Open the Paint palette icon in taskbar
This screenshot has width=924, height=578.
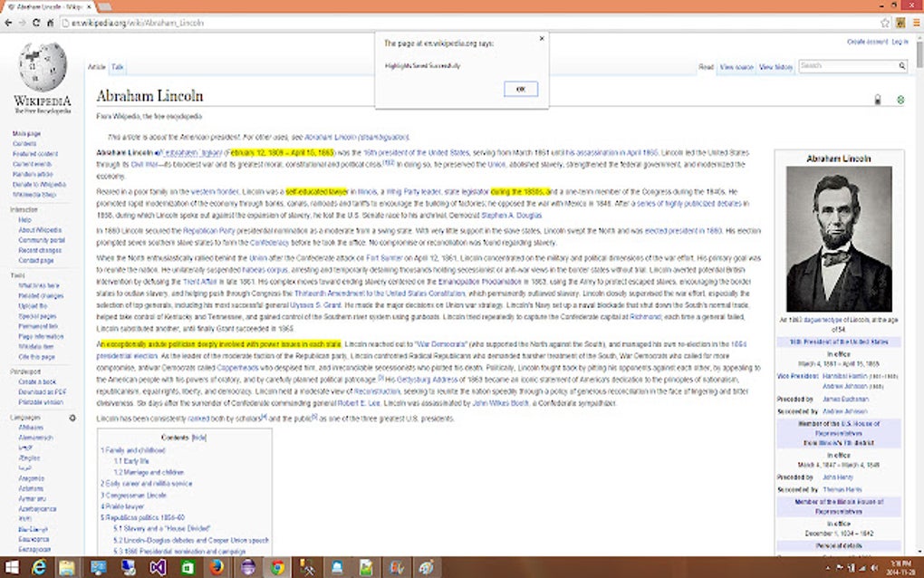426,567
